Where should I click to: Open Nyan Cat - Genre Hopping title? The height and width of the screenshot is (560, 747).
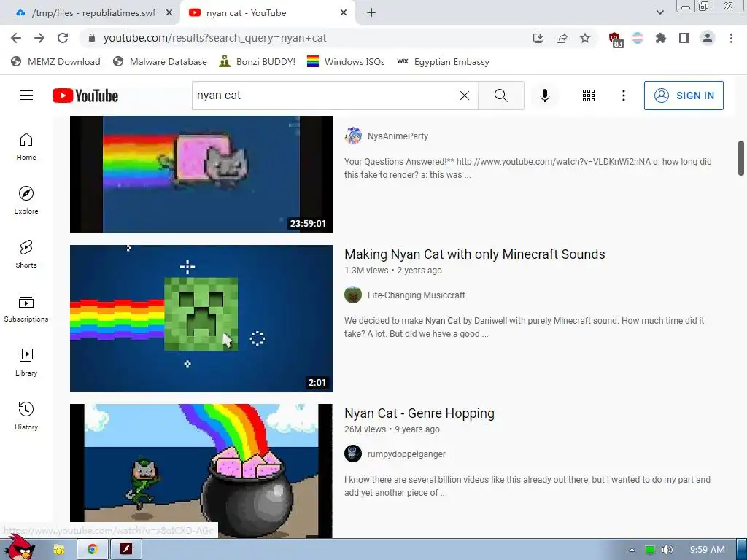click(419, 413)
